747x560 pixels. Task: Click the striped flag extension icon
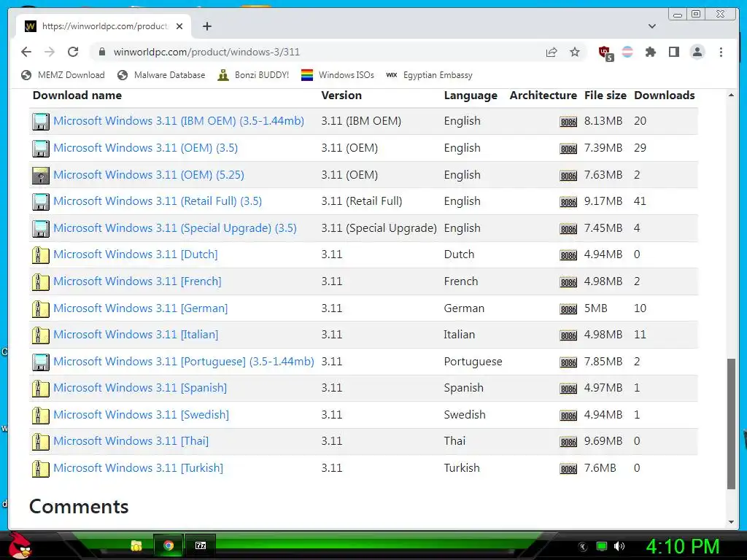pyautogui.click(x=627, y=52)
